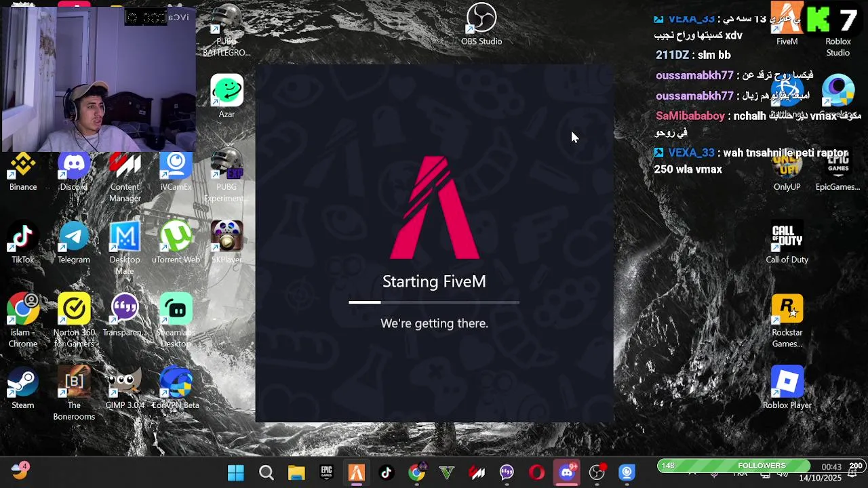Open Norton 360 for Gamers desktop icon
This screenshot has height=488, width=868.
(x=74, y=321)
